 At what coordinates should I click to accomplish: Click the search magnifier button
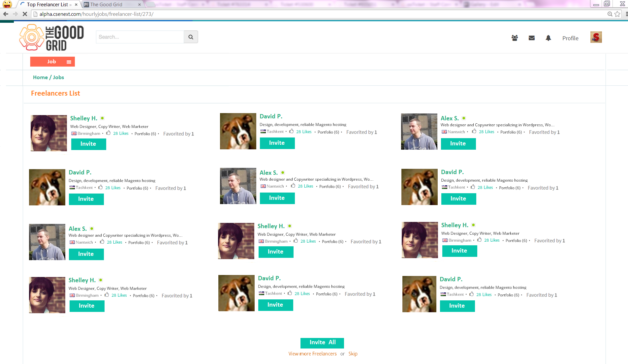191,37
